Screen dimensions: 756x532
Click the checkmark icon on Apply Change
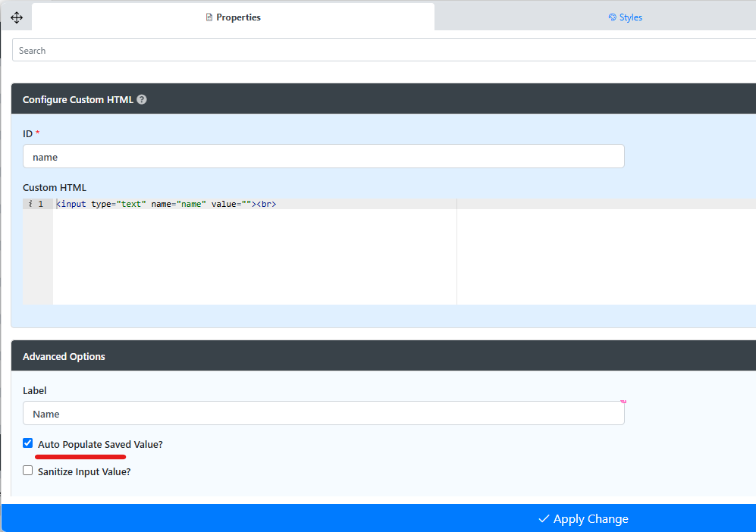pyautogui.click(x=544, y=519)
